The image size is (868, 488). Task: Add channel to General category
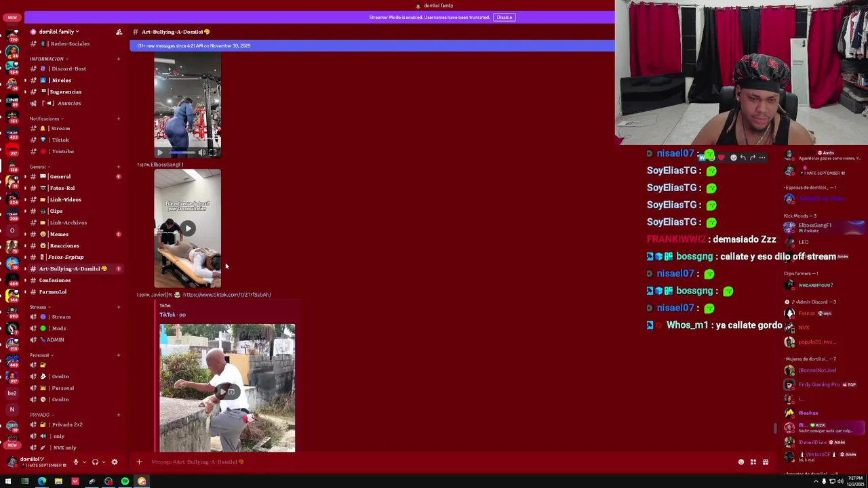[x=119, y=167]
